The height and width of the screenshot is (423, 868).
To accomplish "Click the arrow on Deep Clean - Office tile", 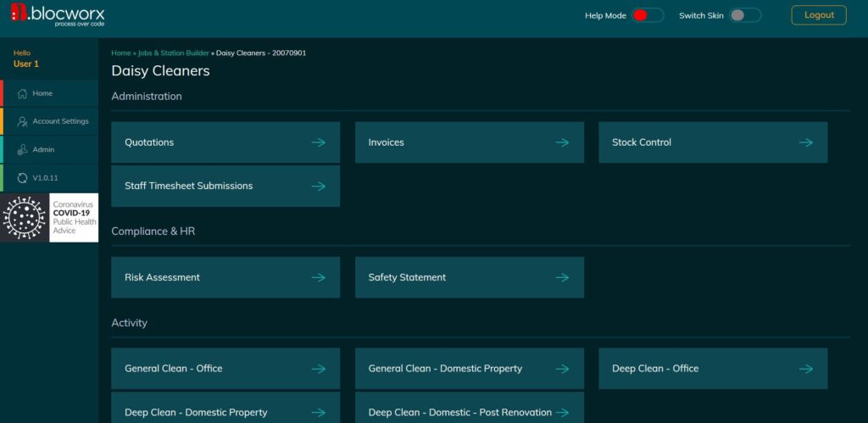I will tap(805, 370).
